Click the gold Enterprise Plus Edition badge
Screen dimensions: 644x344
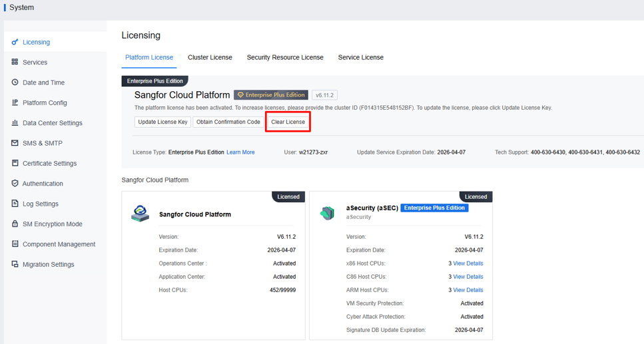point(271,95)
